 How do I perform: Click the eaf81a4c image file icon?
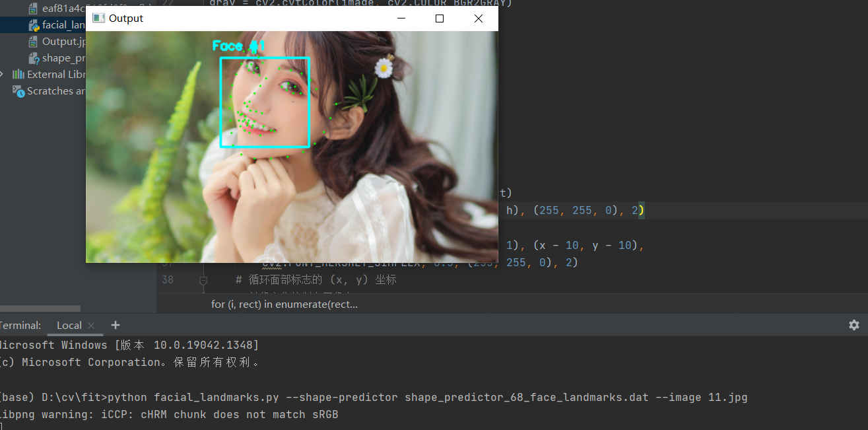click(x=34, y=9)
